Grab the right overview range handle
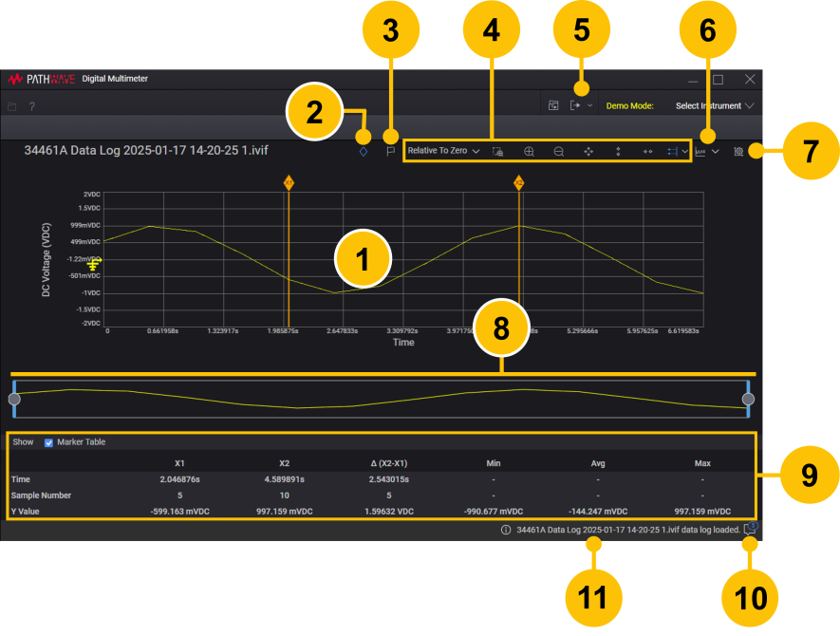 pos(748,400)
